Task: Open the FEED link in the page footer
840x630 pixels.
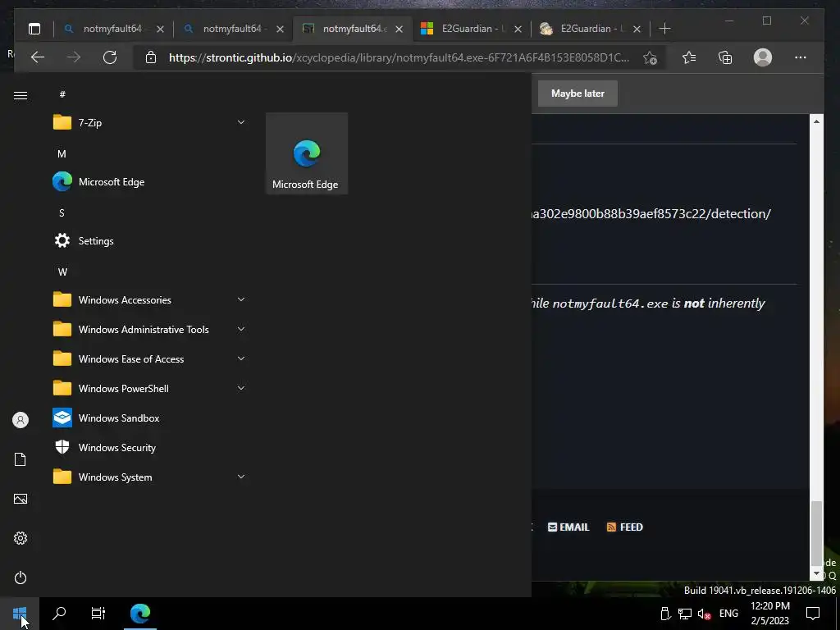Action: pyautogui.click(x=624, y=527)
